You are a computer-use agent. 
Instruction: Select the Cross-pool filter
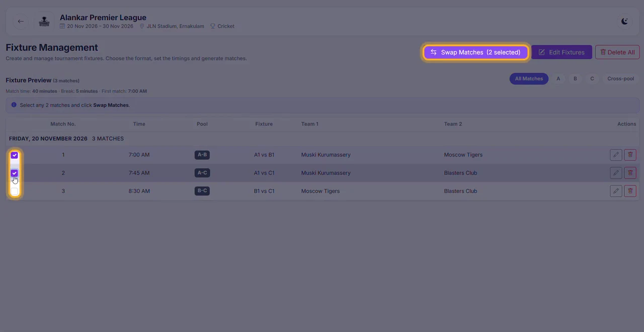[620, 78]
